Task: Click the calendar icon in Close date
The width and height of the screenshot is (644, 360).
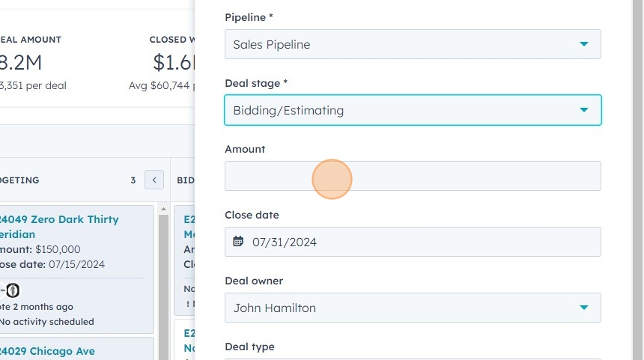Action: click(x=238, y=242)
